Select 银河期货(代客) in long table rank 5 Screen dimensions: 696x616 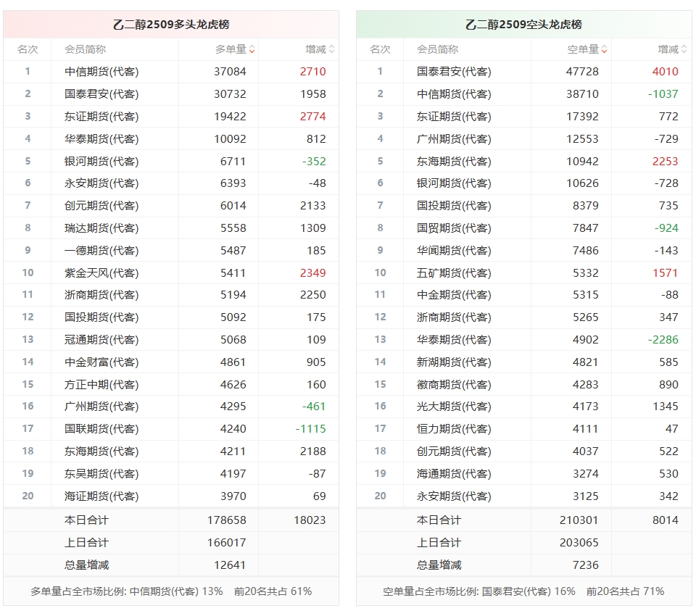pos(101,161)
